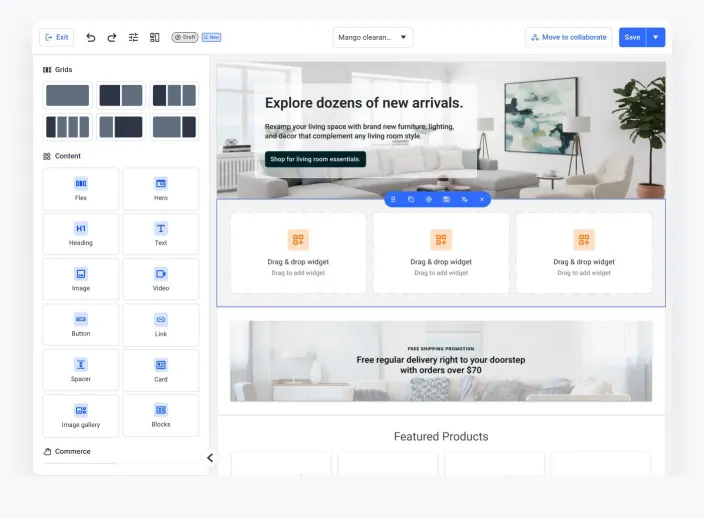Save the page

632,37
